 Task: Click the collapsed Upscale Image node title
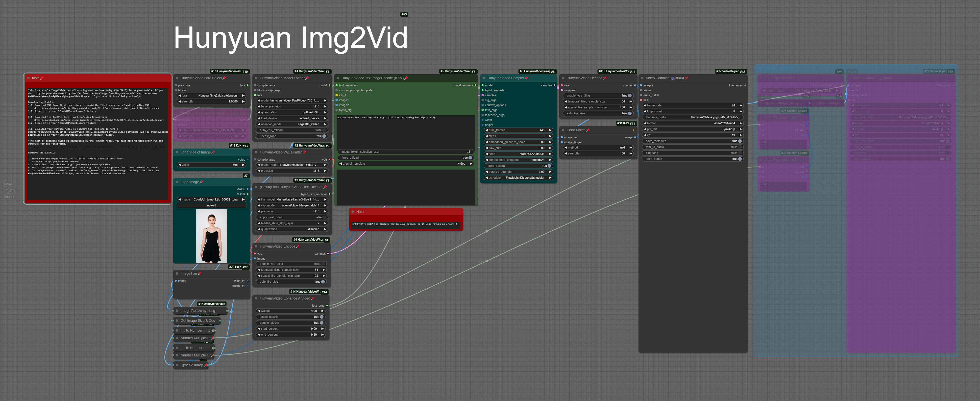(192, 365)
